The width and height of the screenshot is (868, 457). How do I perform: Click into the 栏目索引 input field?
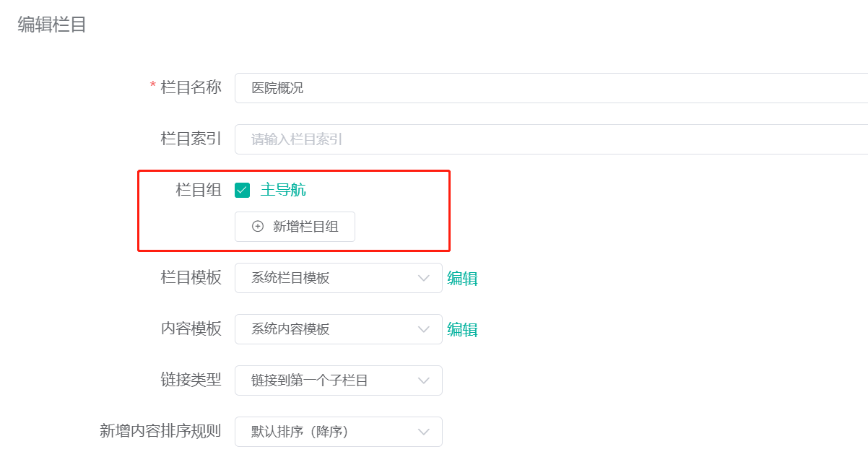(x=361, y=139)
